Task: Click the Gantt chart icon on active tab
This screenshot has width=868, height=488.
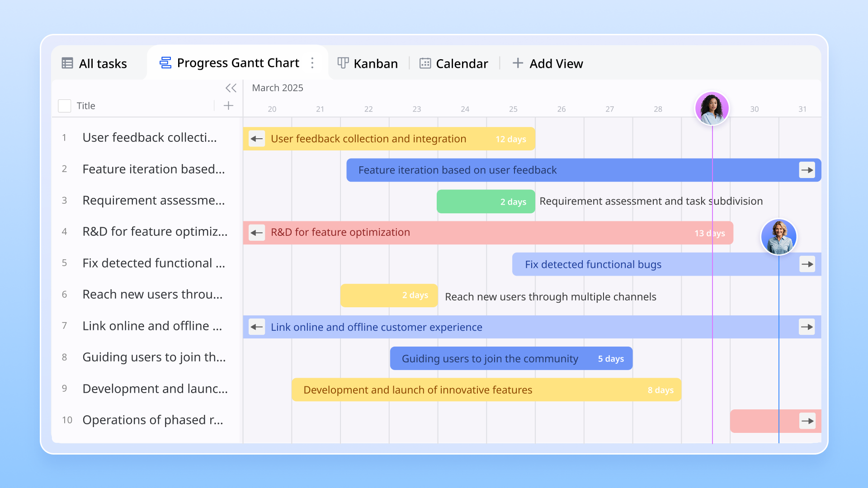Action: click(165, 63)
